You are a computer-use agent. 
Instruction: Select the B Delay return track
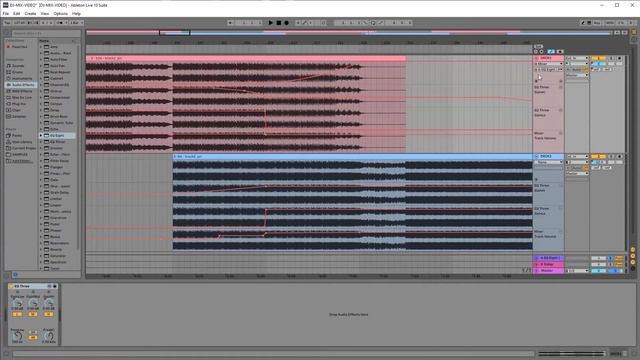point(549,264)
